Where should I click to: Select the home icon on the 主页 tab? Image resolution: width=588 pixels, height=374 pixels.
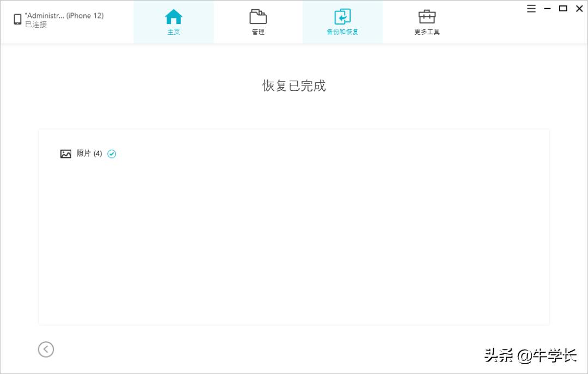click(x=174, y=16)
